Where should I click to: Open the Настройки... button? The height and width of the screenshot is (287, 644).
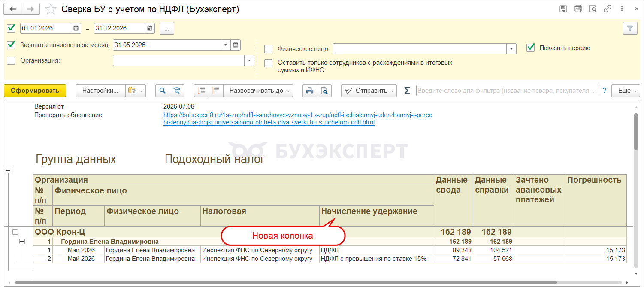100,91
